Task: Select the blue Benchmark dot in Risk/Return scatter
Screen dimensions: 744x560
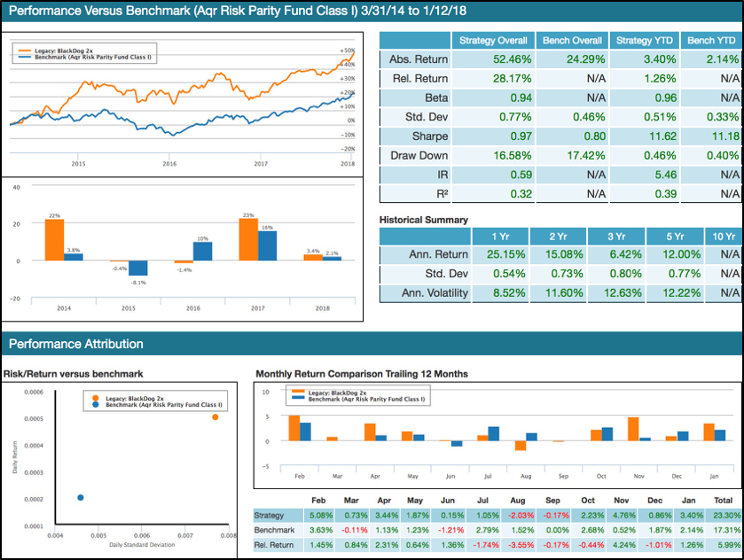Action: tap(81, 497)
